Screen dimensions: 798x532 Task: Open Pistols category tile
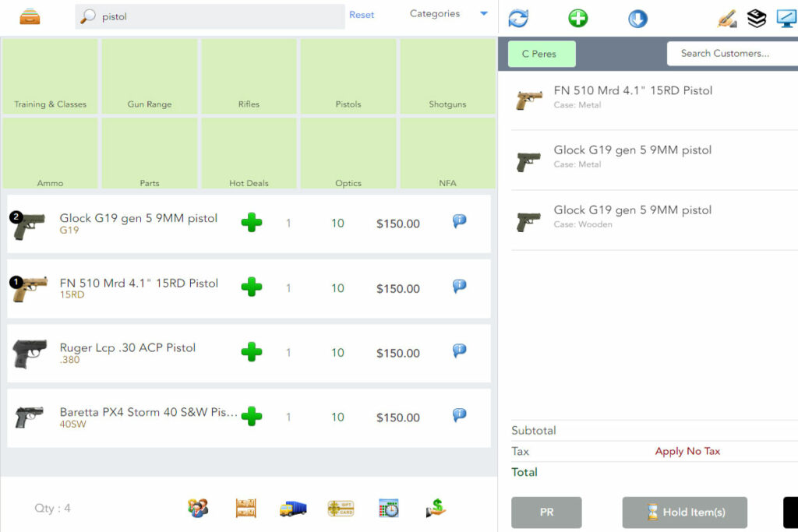pyautogui.click(x=348, y=76)
